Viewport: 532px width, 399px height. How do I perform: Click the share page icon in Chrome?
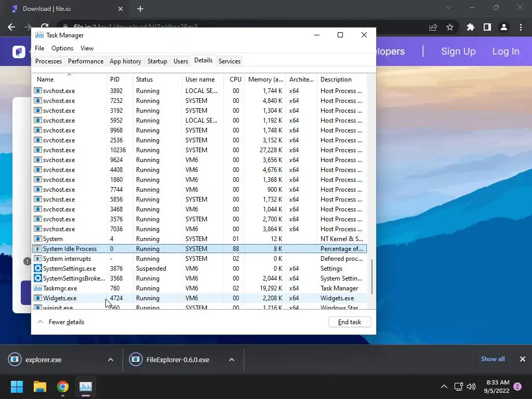(433, 27)
